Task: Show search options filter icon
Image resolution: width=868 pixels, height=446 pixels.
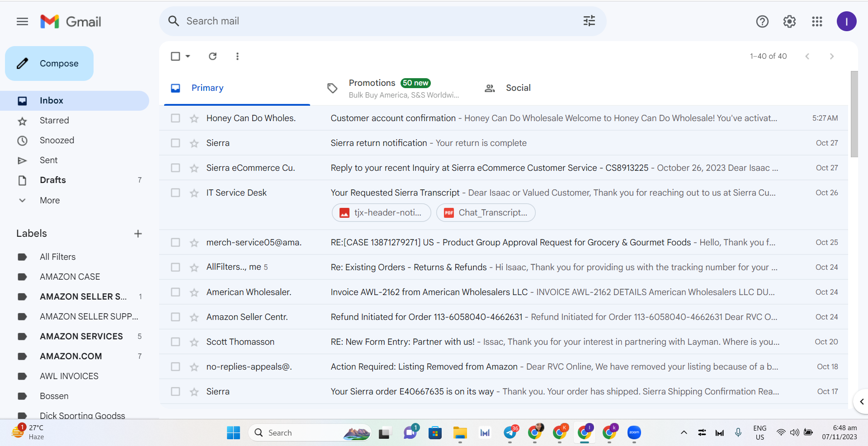Action: pyautogui.click(x=589, y=21)
